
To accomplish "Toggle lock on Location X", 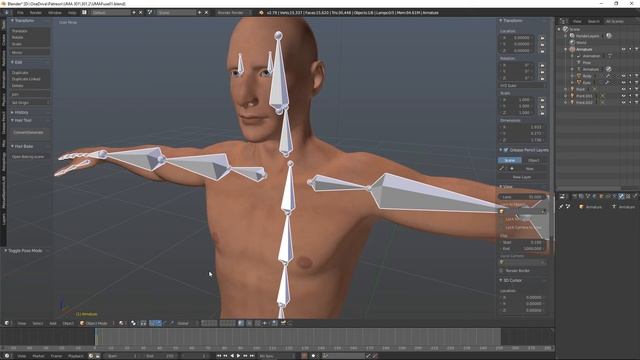I will 542,38.
